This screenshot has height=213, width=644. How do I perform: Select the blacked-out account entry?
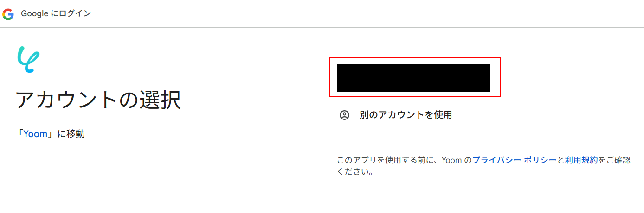click(413, 77)
